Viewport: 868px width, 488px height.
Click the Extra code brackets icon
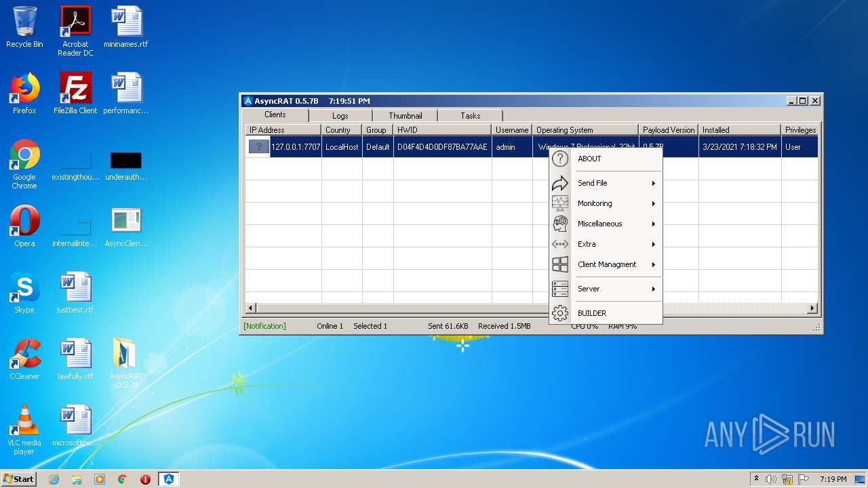(x=559, y=244)
